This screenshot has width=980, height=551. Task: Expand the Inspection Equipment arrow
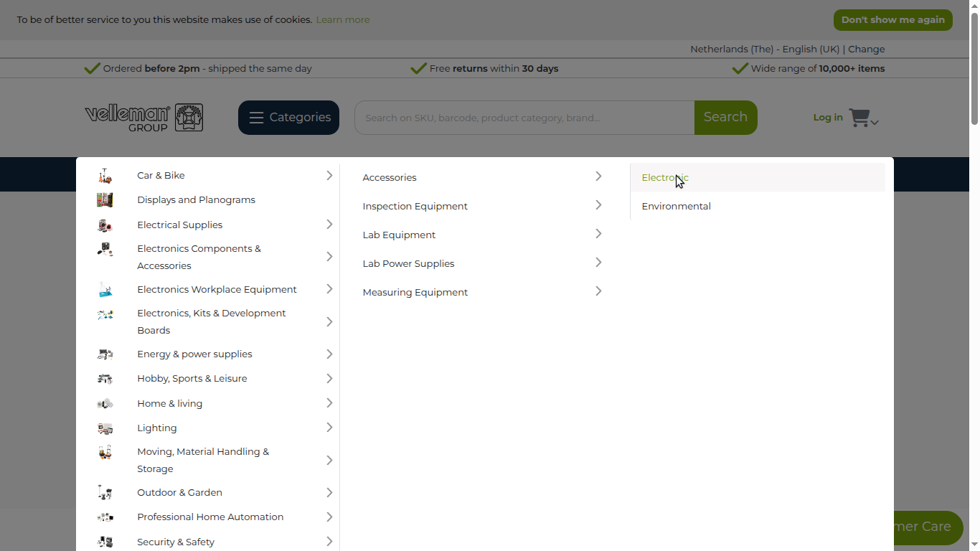[x=598, y=205]
